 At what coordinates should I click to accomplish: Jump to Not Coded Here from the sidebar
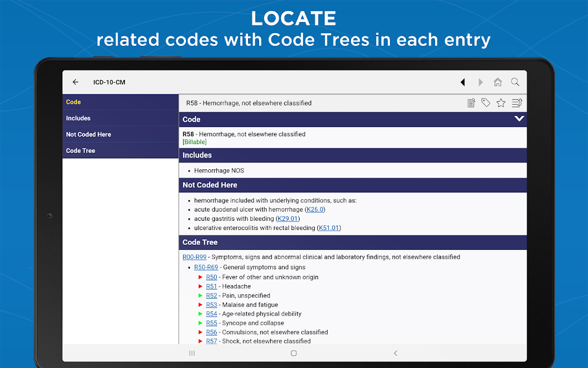[x=120, y=134]
